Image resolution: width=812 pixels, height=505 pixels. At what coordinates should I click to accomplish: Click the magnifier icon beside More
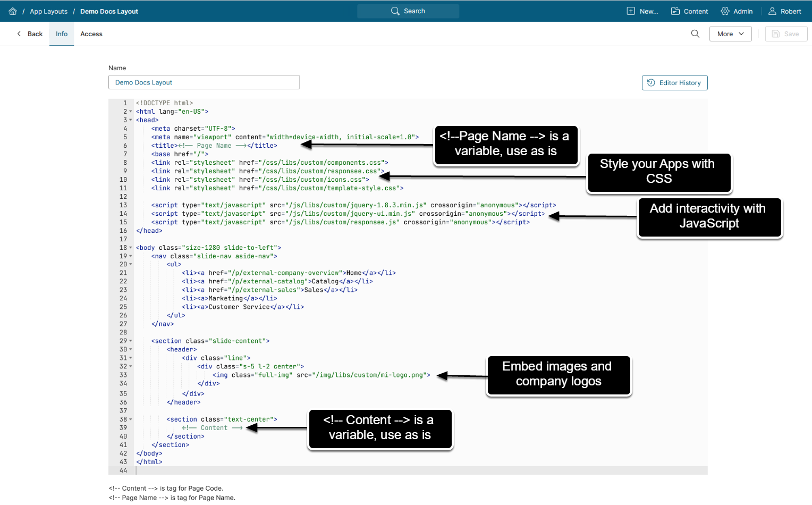[695, 34]
